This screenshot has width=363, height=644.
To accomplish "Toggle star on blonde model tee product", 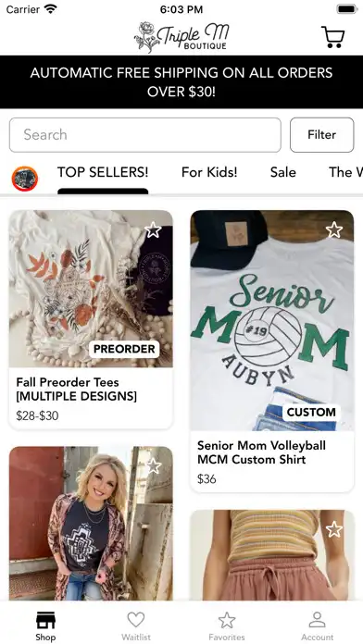I will tap(154, 466).
